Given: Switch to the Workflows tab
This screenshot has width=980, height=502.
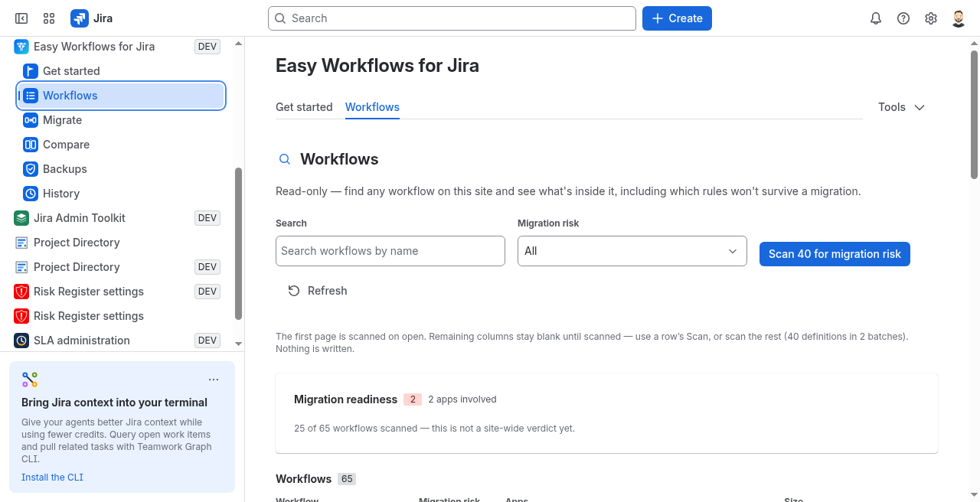Looking at the screenshot, I should pyautogui.click(x=372, y=107).
